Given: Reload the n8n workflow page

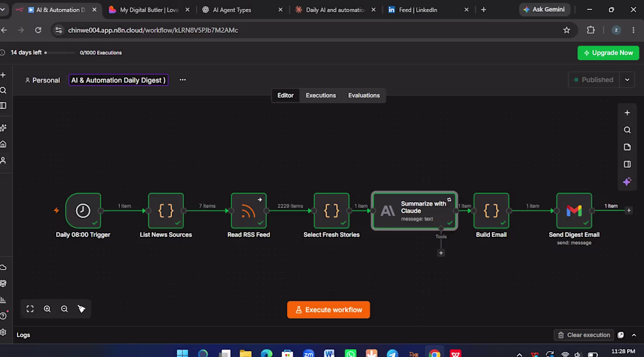Looking at the screenshot, I should [x=38, y=30].
